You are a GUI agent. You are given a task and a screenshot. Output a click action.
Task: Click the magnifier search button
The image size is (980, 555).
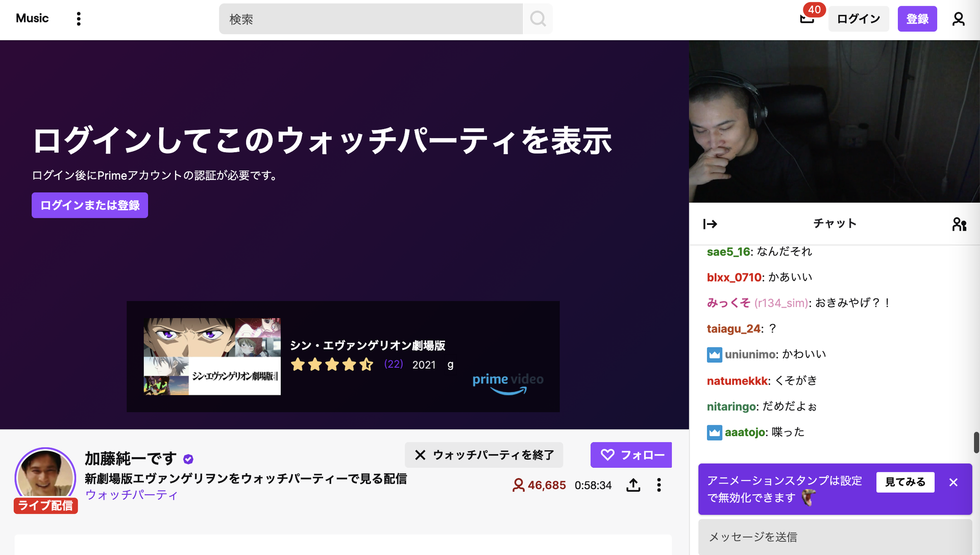pos(538,19)
